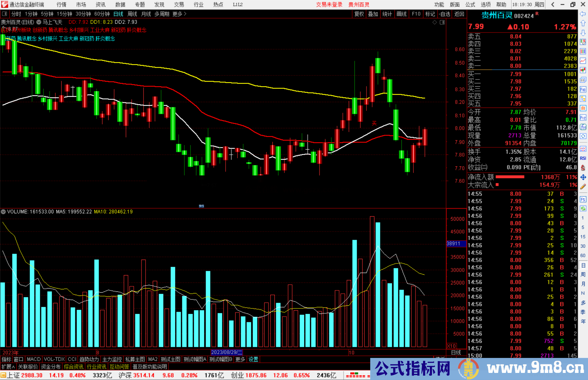Viewport: 588px width, 380px height.
Task: Click the 设置 link in indicator bar
Action: [x=253, y=359]
